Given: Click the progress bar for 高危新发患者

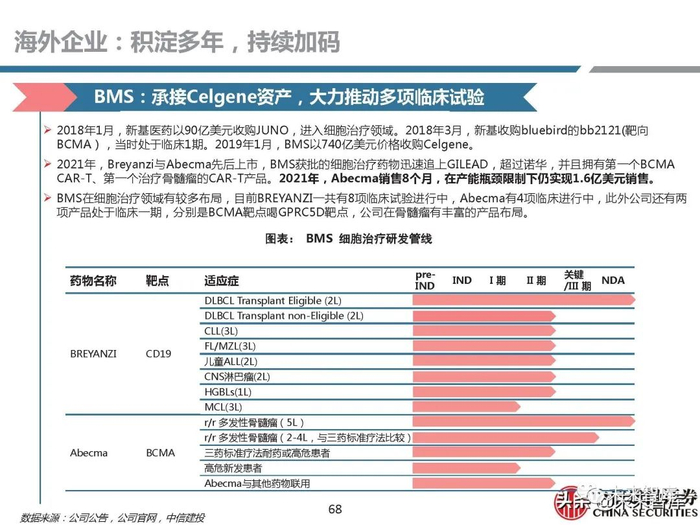Looking at the screenshot, I should click(467, 468).
